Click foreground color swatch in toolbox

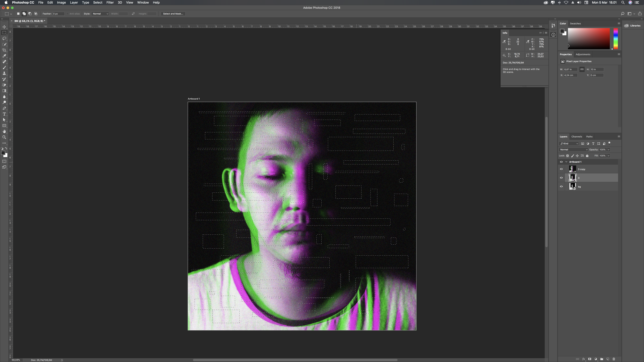3,153
